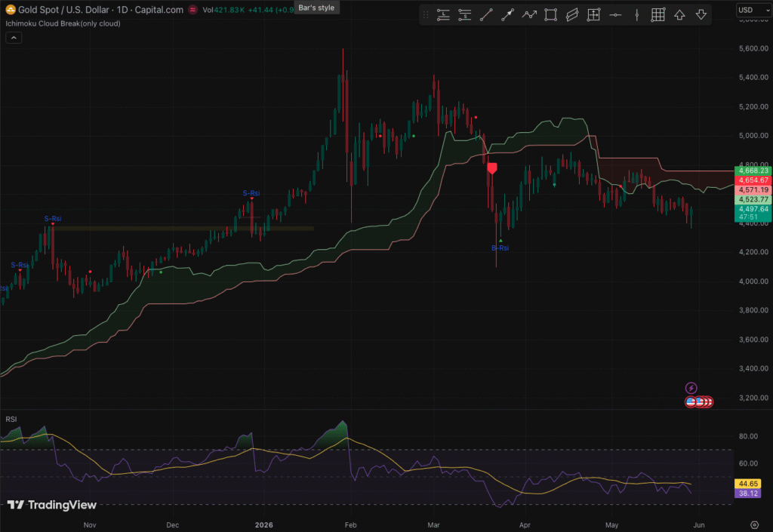Pick the Arrow Up marker tool
The height and width of the screenshot is (532, 773).
point(679,15)
